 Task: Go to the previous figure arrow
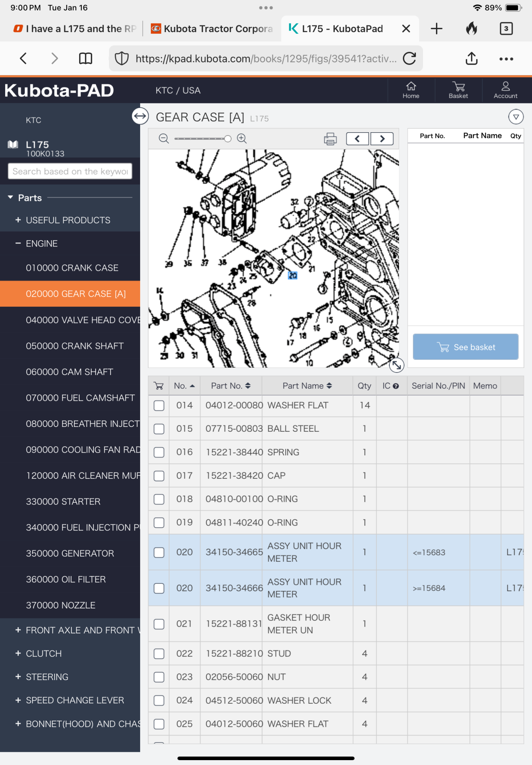[358, 139]
